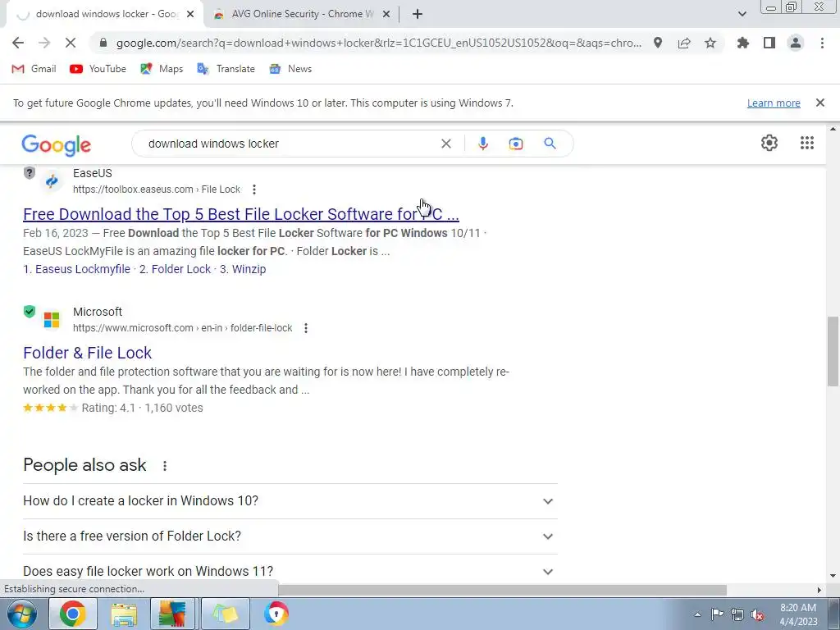
Task: Click the Google logo
Action: click(x=57, y=144)
